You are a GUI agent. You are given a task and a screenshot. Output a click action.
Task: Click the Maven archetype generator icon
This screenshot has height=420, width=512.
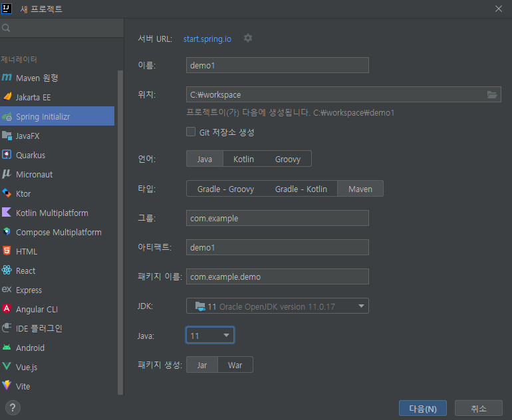(7, 78)
